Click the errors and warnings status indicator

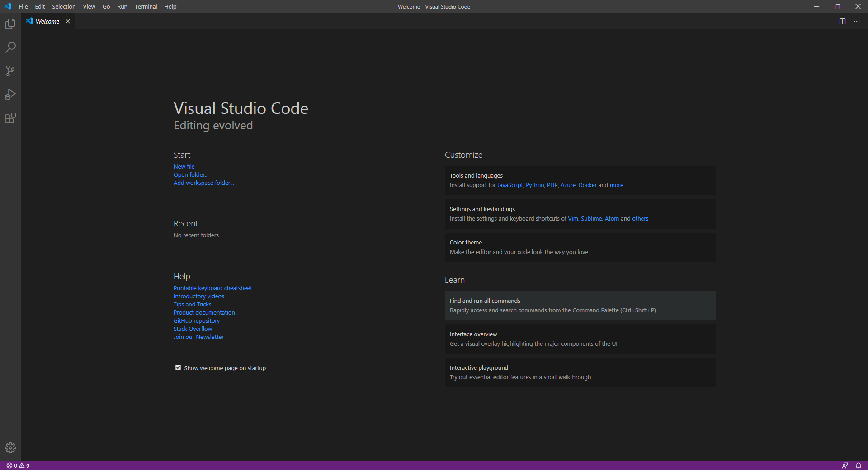tap(18, 465)
